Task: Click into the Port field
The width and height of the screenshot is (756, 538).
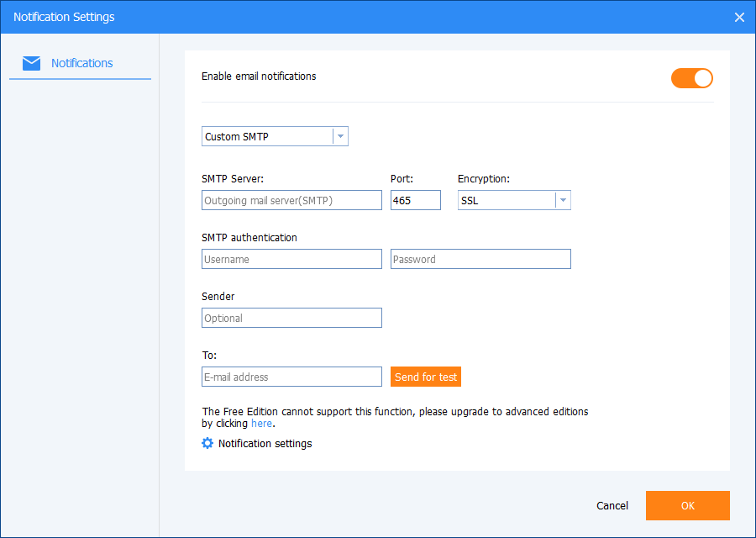Action: (415, 200)
